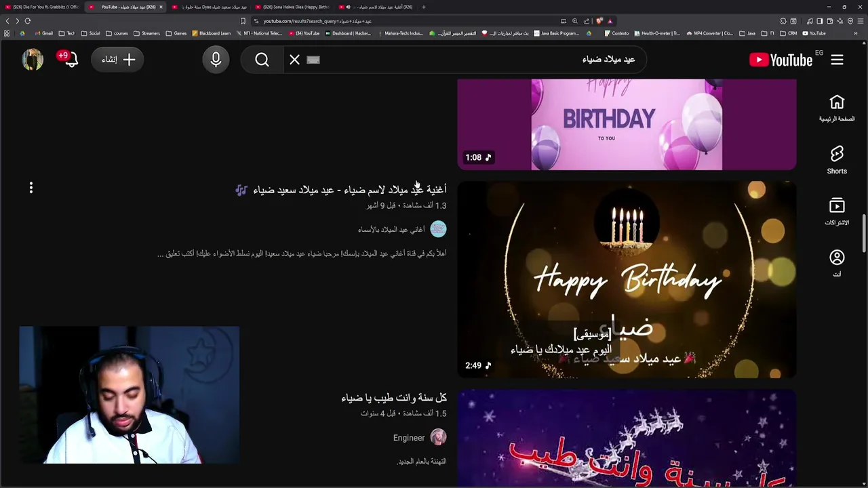Share this page via address bar icon
868x488 pixels.
pos(587,21)
